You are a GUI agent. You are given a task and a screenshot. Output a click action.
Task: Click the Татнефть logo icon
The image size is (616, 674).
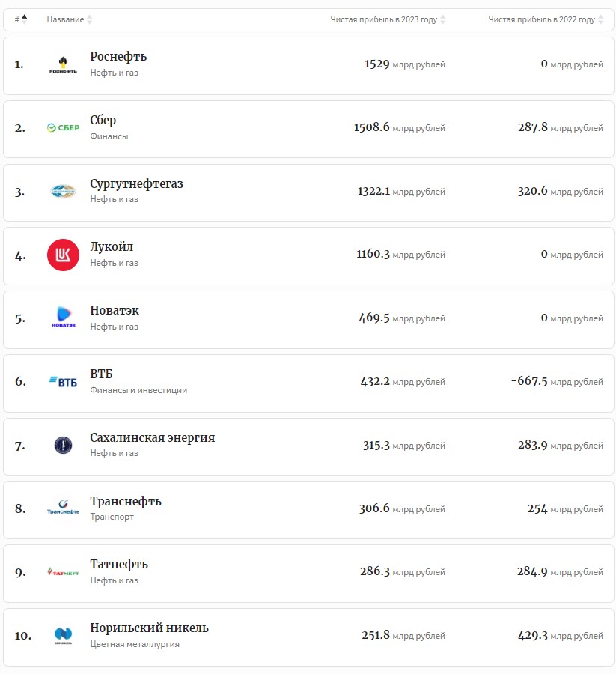tap(63, 572)
